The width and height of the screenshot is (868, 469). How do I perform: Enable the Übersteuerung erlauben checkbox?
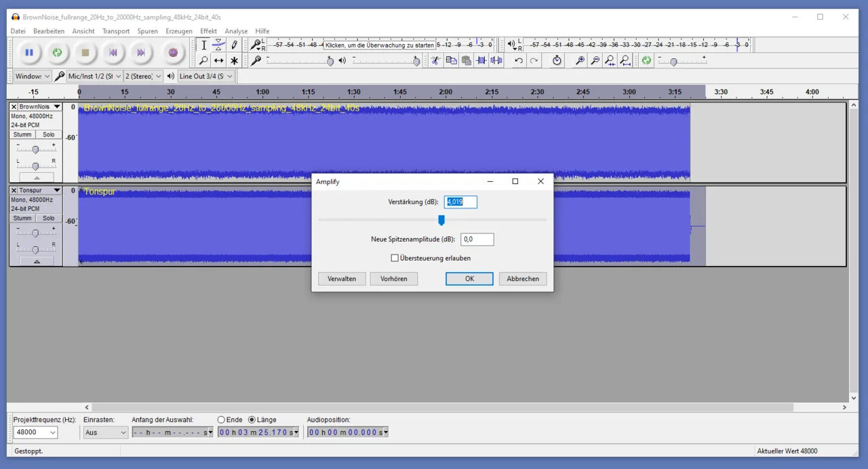point(395,258)
